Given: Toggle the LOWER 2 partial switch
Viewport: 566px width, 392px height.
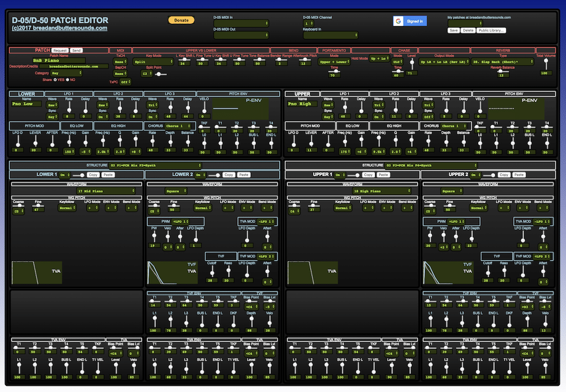Looking at the screenshot, I should [x=215, y=175].
